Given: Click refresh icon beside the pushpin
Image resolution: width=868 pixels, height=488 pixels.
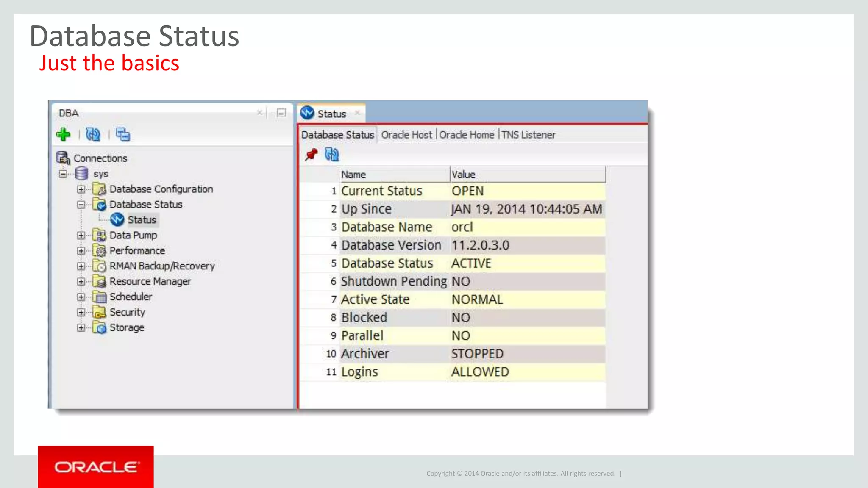Looking at the screenshot, I should tap(332, 155).
